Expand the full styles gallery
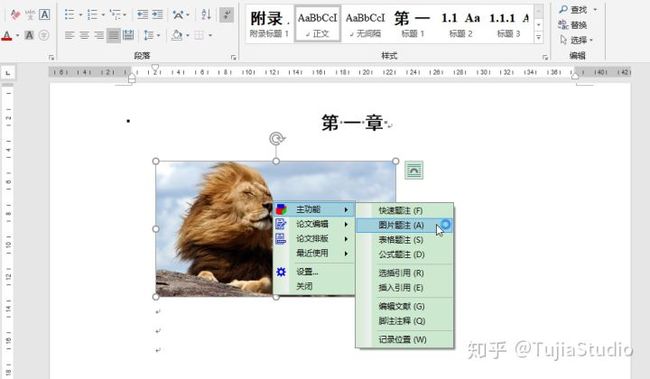 [538, 37]
